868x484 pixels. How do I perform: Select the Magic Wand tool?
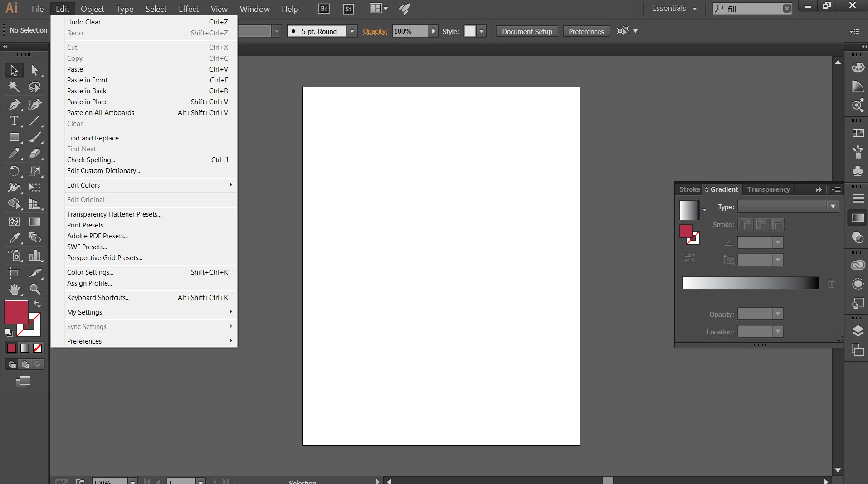[14, 87]
